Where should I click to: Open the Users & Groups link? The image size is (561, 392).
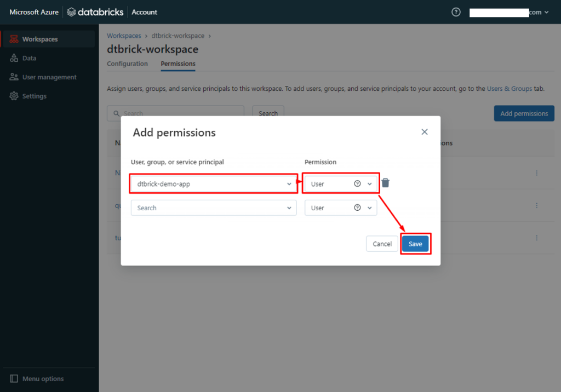[510, 88]
